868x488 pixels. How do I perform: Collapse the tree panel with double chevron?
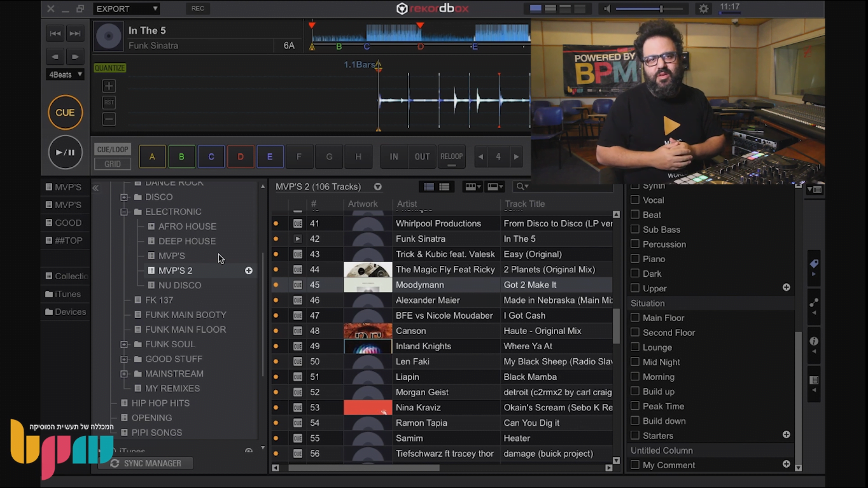pos(95,188)
